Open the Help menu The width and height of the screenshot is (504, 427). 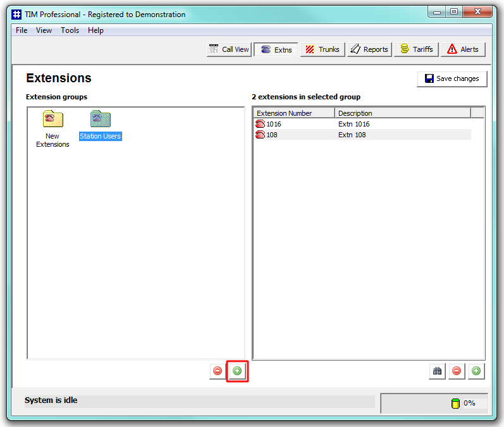pos(95,30)
